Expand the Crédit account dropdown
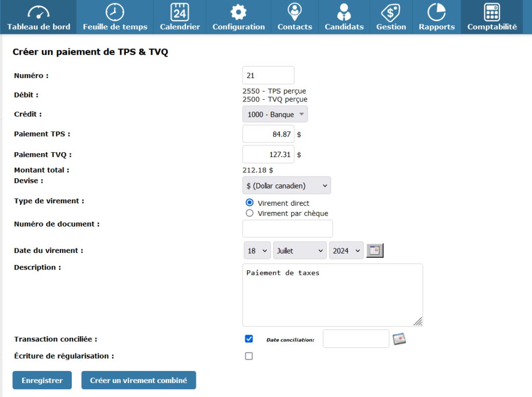This screenshot has width=532, height=397. coord(275,114)
